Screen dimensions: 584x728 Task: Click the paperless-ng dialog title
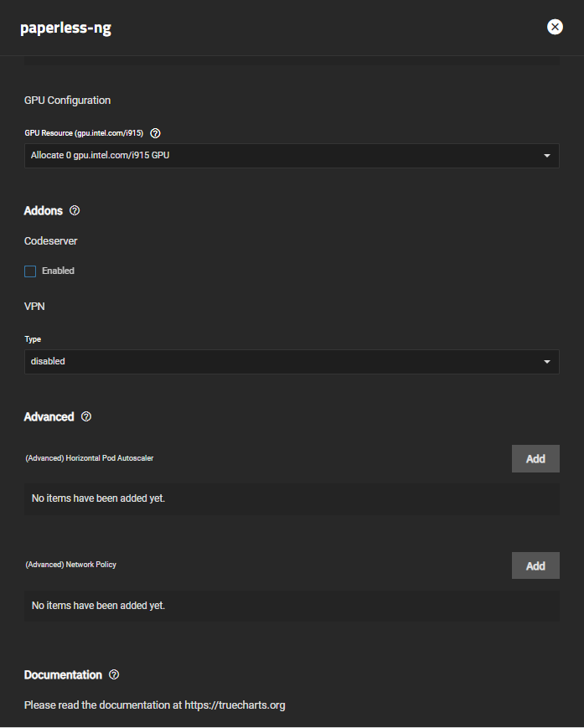coord(65,28)
